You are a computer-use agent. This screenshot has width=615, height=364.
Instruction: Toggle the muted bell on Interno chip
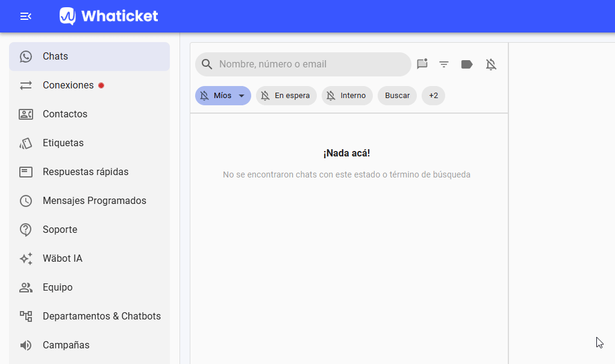coord(331,96)
